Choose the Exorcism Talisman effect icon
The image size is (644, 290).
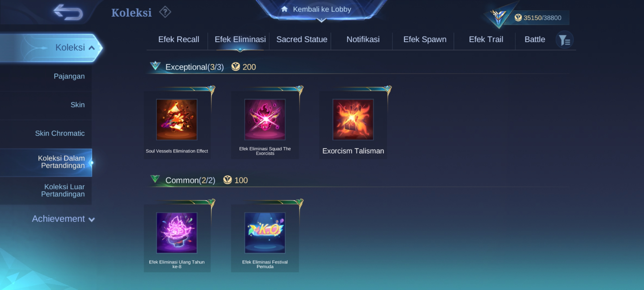point(353,119)
